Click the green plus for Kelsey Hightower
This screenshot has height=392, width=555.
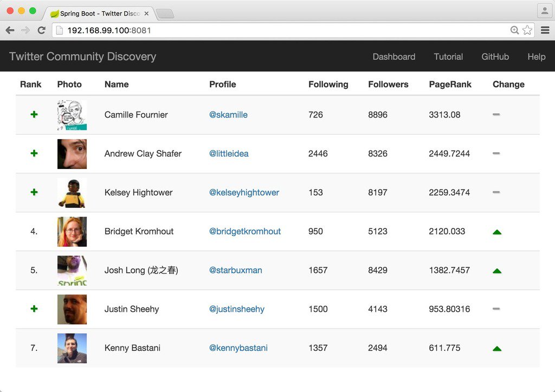point(34,192)
